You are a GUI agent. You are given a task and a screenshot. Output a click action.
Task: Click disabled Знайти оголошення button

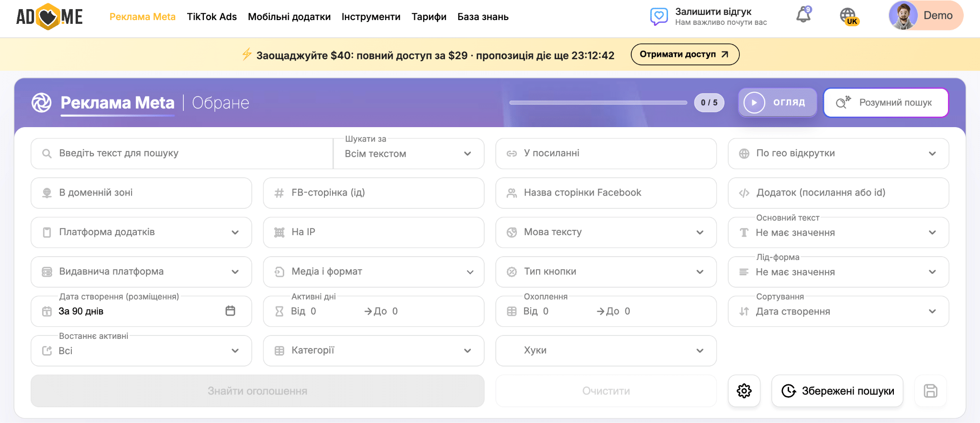(x=257, y=391)
